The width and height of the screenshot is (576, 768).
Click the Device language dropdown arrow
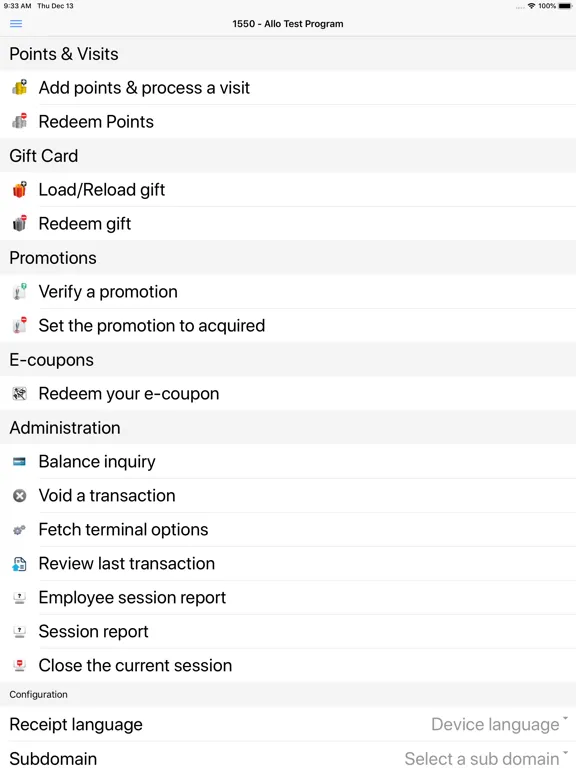click(x=565, y=719)
